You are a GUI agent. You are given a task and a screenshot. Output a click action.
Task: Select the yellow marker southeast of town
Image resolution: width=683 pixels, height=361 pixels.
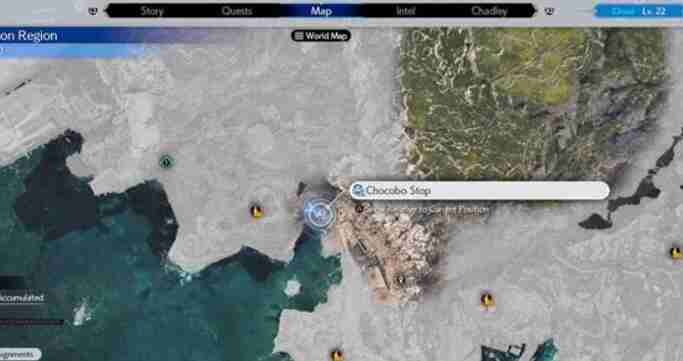[487, 300]
